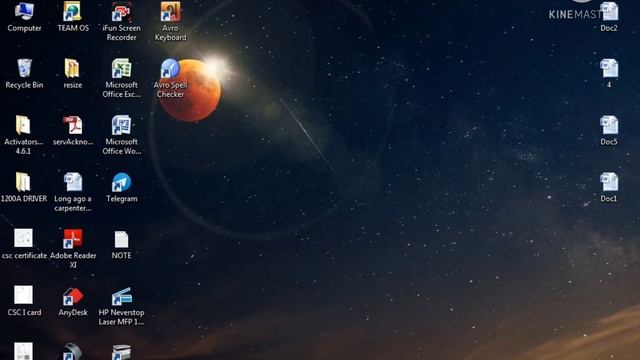The image size is (640, 360).
Task: Open iFun Screen Recorder shortcut
Action: point(121,21)
